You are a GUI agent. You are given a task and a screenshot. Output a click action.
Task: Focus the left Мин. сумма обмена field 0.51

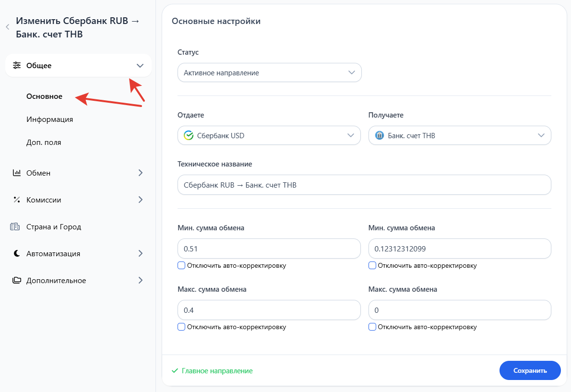269,249
